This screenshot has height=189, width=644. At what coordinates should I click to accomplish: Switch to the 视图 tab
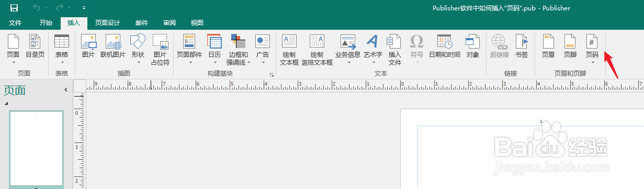pyautogui.click(x=197, y=23)
